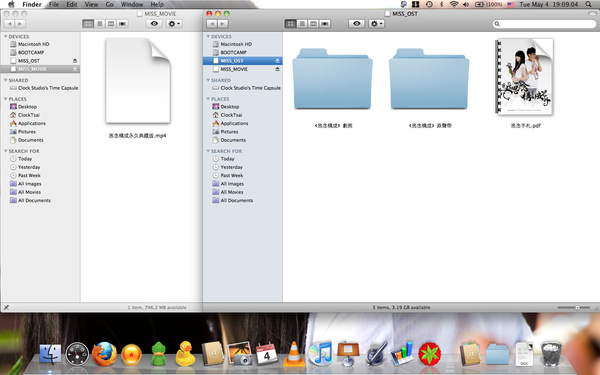Image resolution: width=600 pixels, height=375 pixels.
Task: Launch VLC cone icon in Dock
Action: pyautogui.click(x=293, y=354)
